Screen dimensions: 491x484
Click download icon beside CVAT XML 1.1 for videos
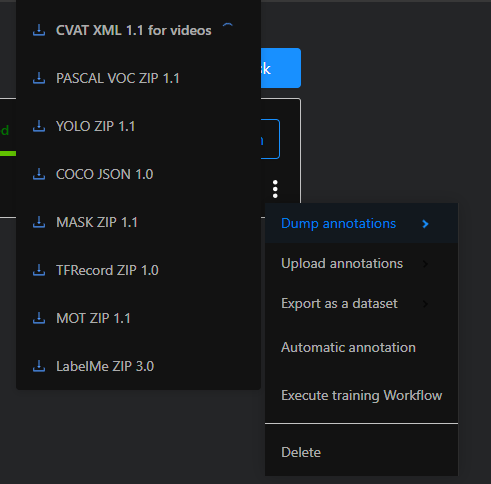pyautogui.click(x=39, y=30)
